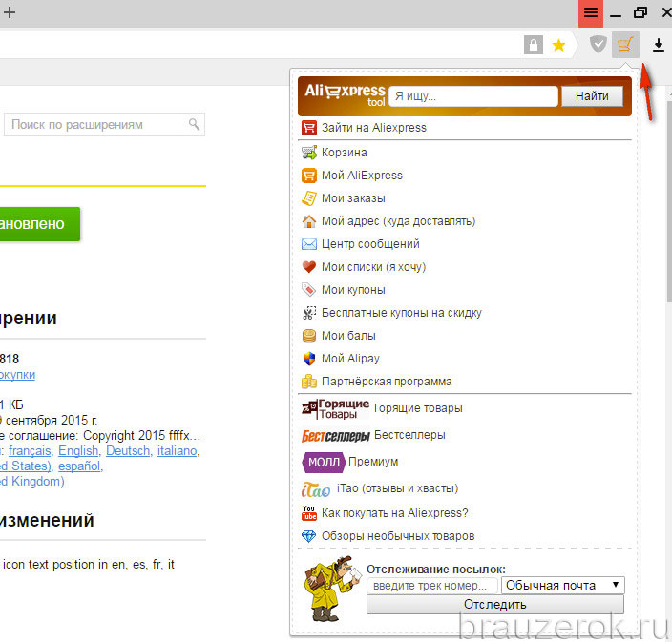Viewport: 672px width, 642px height.
Task: Click the Найти search button
Action: coord(592,96)
